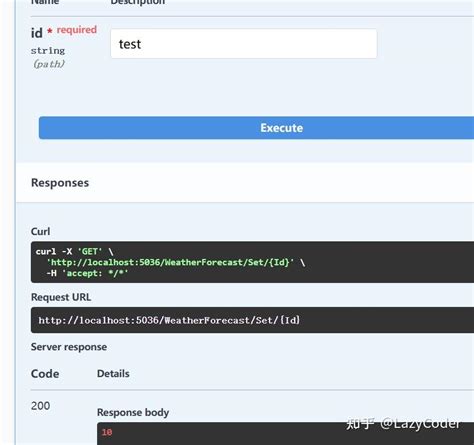Click the curl -X 'GET' first line
The image size is (474, 445).
tap(74, 251)
